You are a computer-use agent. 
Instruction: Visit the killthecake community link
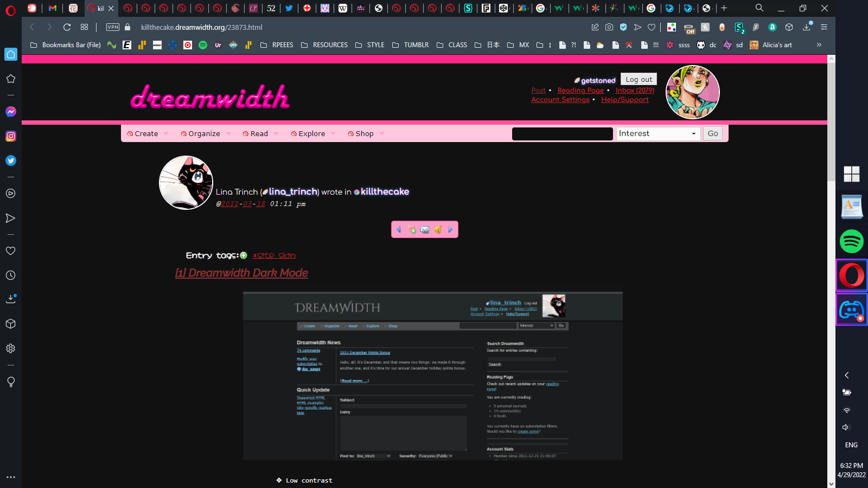click(x=385, y=191)
